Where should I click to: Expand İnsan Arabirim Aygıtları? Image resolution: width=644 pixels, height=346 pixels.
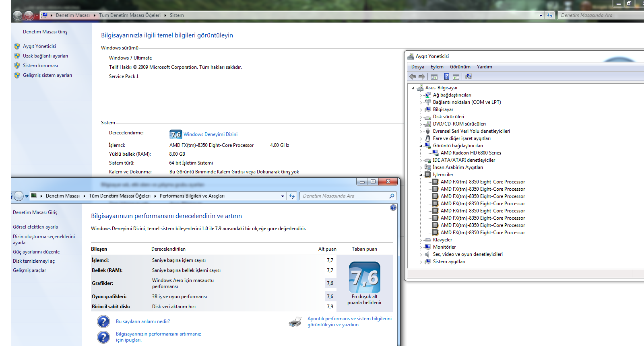pyautogui.click(x=421, y=168)
